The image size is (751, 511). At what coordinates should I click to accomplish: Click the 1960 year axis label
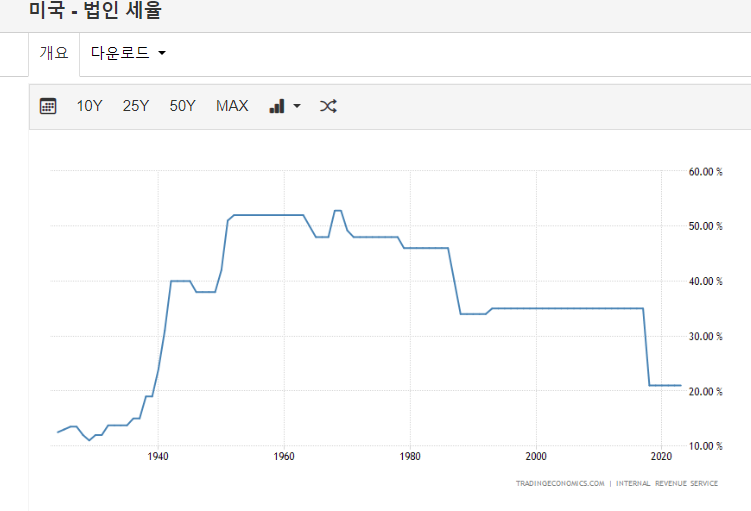pyautogui.click(x=284, y=456)
